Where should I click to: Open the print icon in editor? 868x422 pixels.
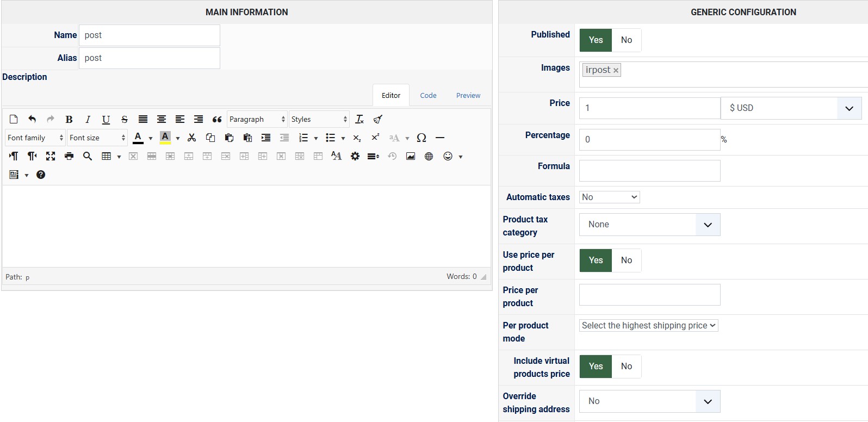(x=69, y=157)
